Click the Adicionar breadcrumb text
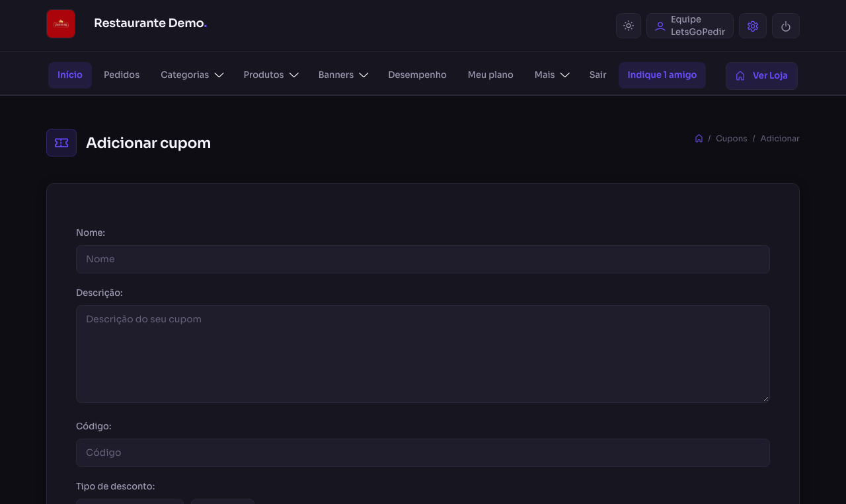Screen dimensions: 846x504 [780, 139]
